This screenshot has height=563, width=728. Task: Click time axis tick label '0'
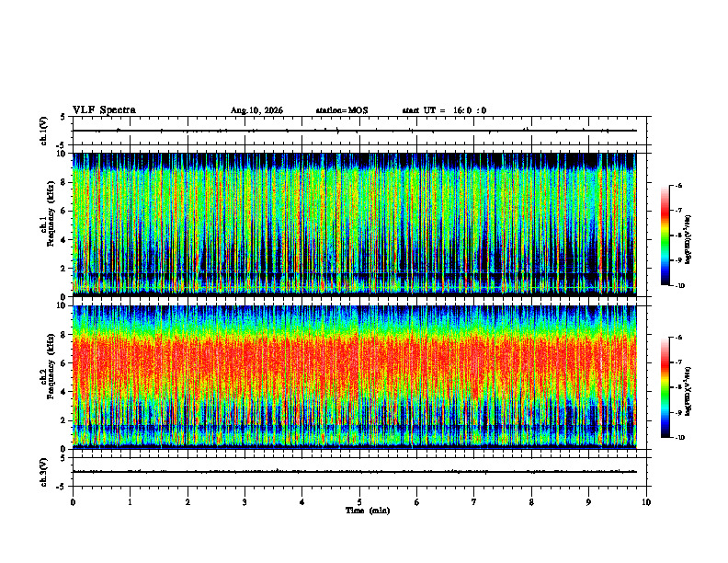tap(73, 502)
